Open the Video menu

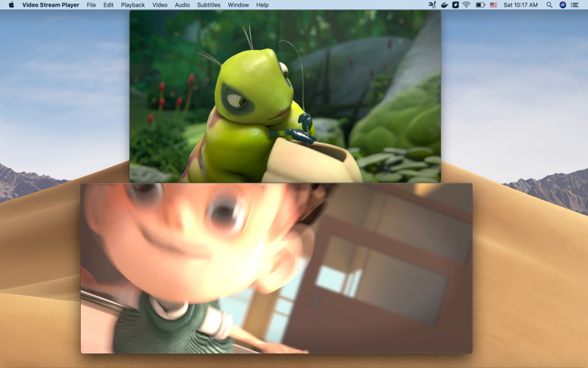tap(159, 5)
